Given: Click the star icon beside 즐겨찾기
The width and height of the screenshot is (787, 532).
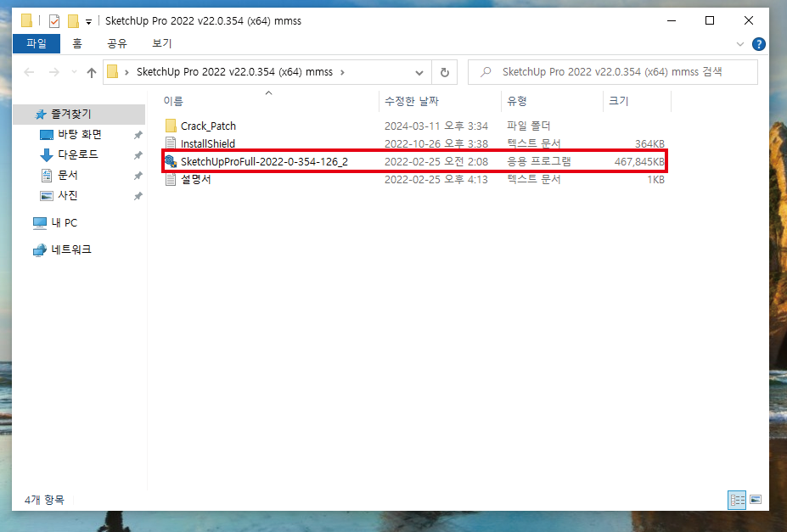Looking at the screenshot, I should pos(41,115).
